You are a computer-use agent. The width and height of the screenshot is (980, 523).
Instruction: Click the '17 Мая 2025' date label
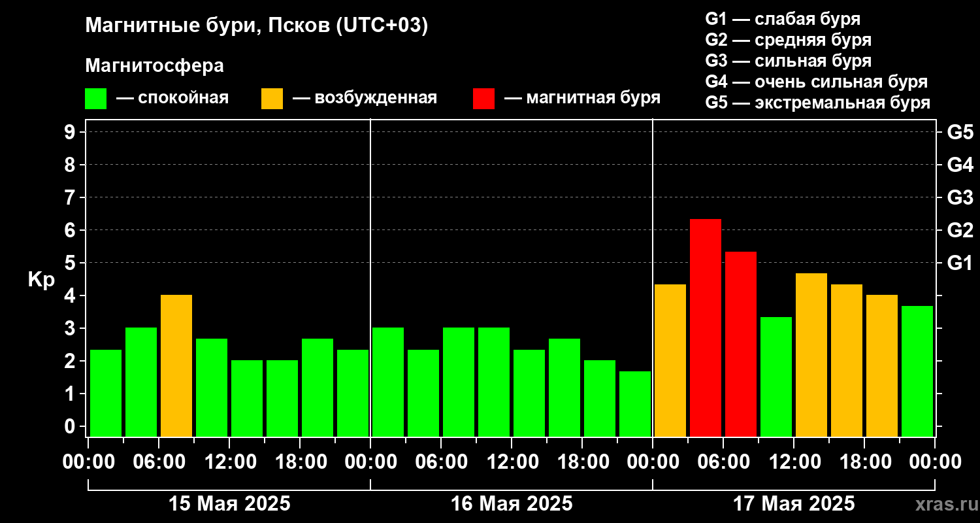pyautogui.click(x=794, y=503)
